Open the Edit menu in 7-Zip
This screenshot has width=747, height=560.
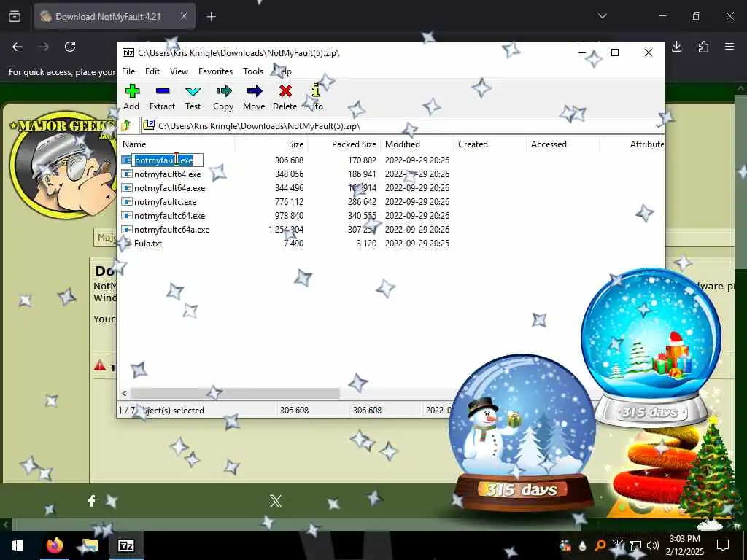[152, 71]
